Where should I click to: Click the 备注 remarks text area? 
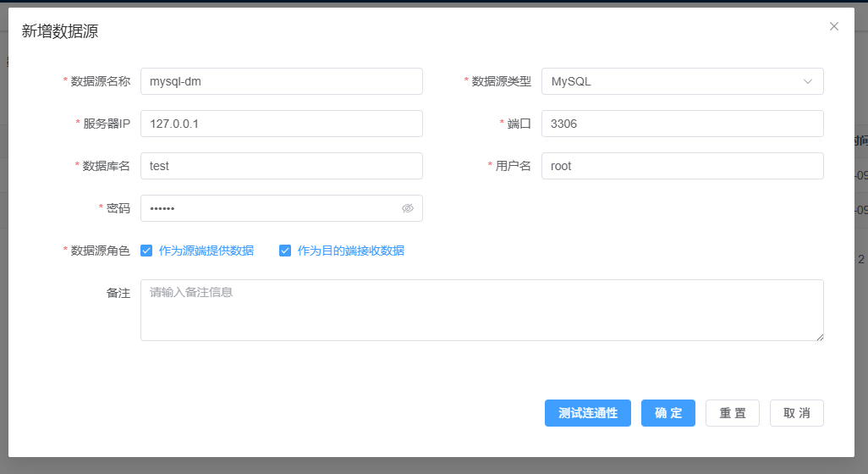tap(481, 310)
